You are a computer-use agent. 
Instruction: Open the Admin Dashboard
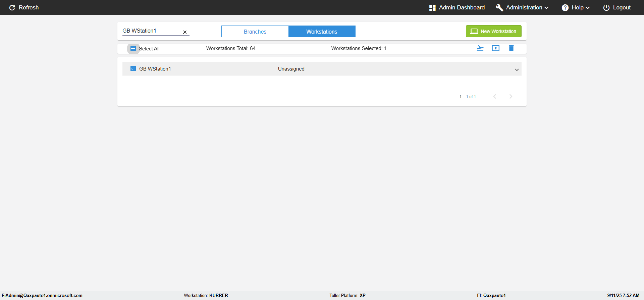point(457,7)
